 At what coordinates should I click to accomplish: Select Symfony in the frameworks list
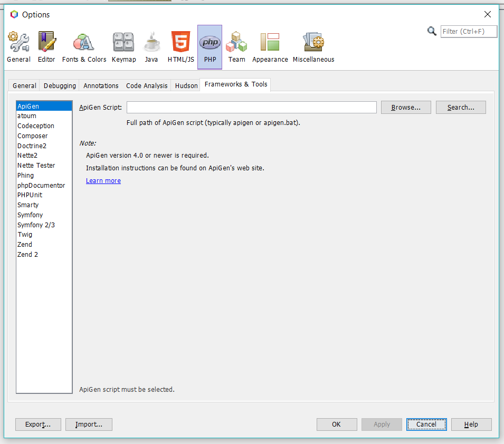[44, 215]
